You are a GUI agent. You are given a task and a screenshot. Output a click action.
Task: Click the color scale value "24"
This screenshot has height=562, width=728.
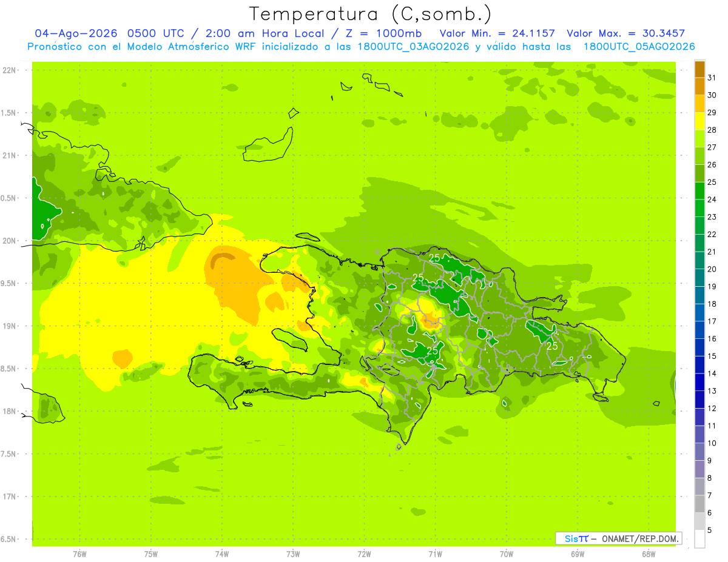pos(712,199)
